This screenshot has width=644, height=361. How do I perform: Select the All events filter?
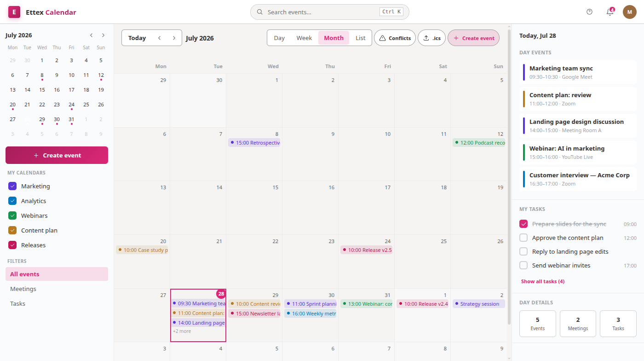click(x=57, y=274)
